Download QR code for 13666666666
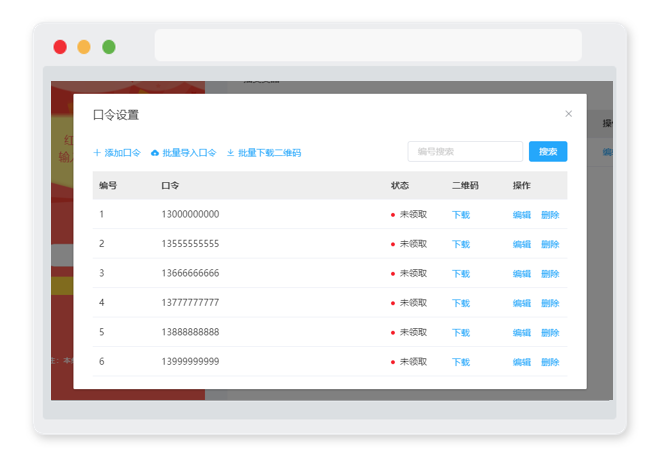This screenshot has width=660, height=460. click(x=461, y=274)
